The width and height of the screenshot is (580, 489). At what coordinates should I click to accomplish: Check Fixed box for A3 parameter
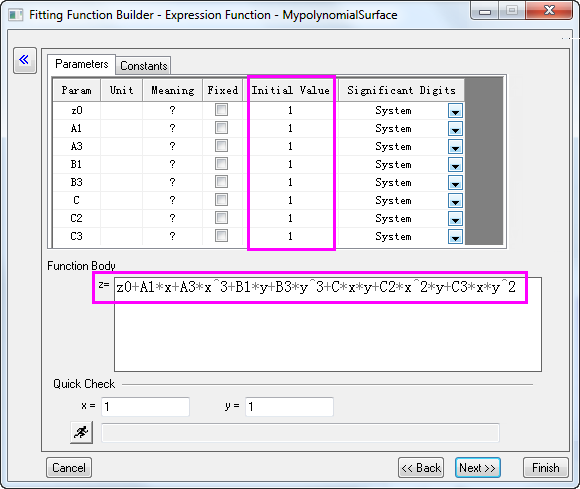221,146
